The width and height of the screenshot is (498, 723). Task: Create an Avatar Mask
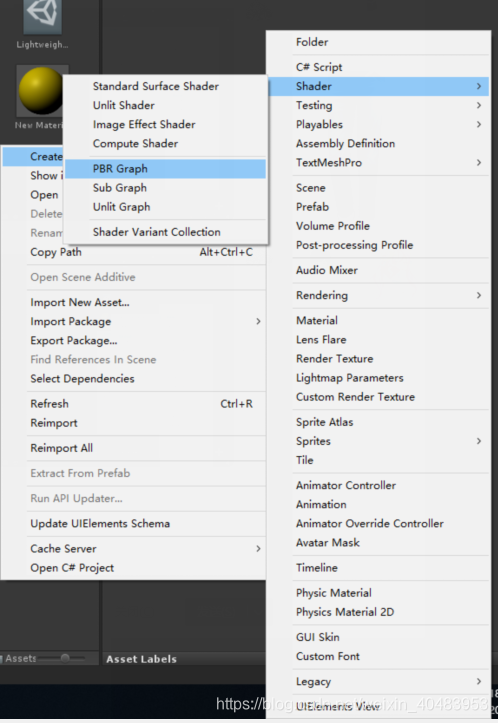coord(378,543)
